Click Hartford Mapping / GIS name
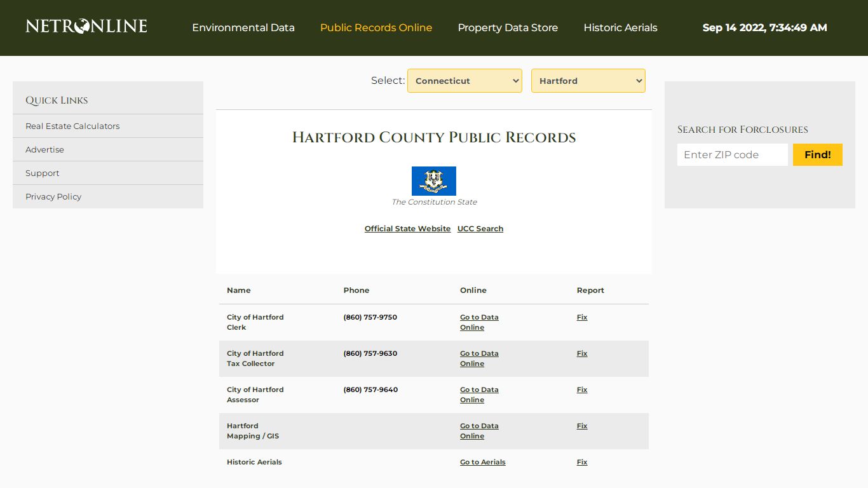Viewport: 868px width, 488px height. pos(253,431)
